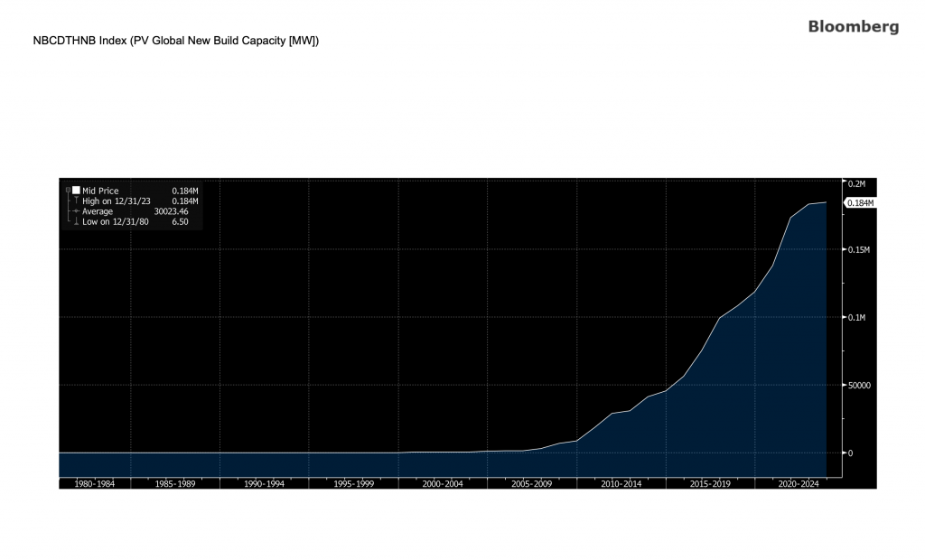Click the white Mid Price color swatch
Screen dimensions: 925x560
[76, 191]
